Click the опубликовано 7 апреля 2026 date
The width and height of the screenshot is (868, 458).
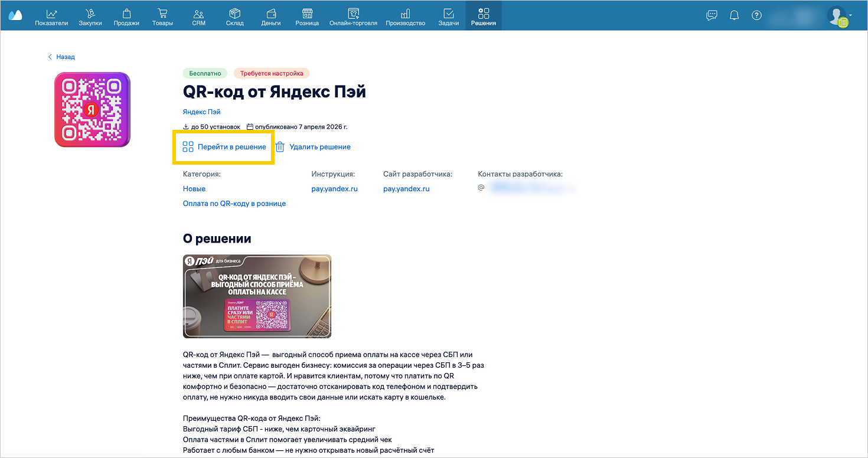click(x=297, y=127)
